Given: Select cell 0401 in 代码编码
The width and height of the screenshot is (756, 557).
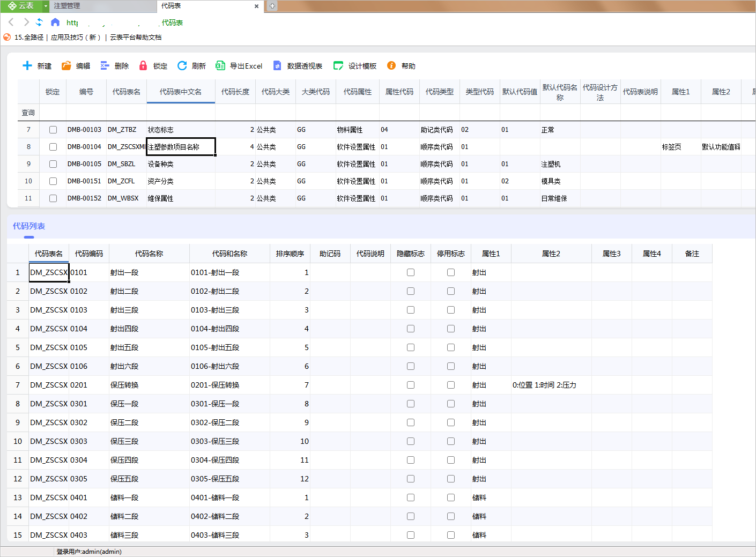Looking at the screenshot, I should click(89, 497).
